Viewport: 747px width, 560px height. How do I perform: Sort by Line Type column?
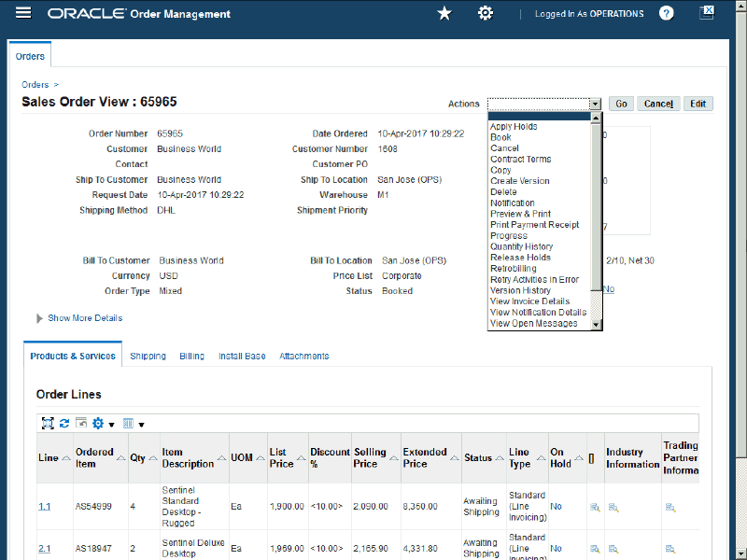coord(542,458)
